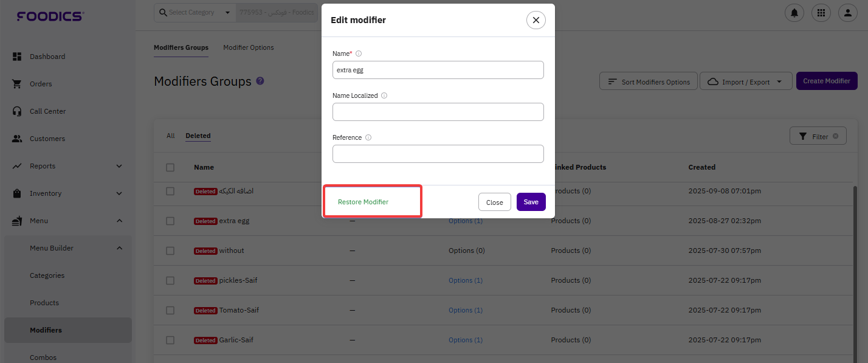Screen dimensions: 868x363
Task: Open the apps grid icon
Action: [x=821, y=12]
